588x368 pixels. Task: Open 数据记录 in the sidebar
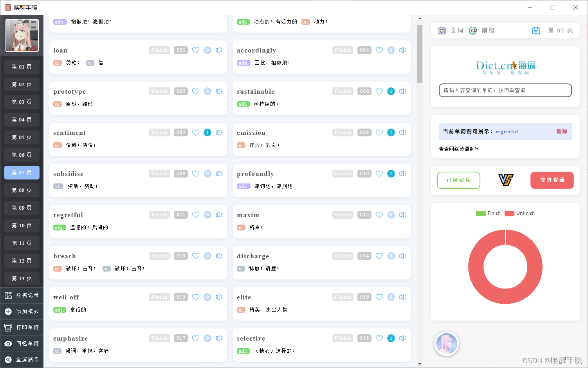pos(22,295)
